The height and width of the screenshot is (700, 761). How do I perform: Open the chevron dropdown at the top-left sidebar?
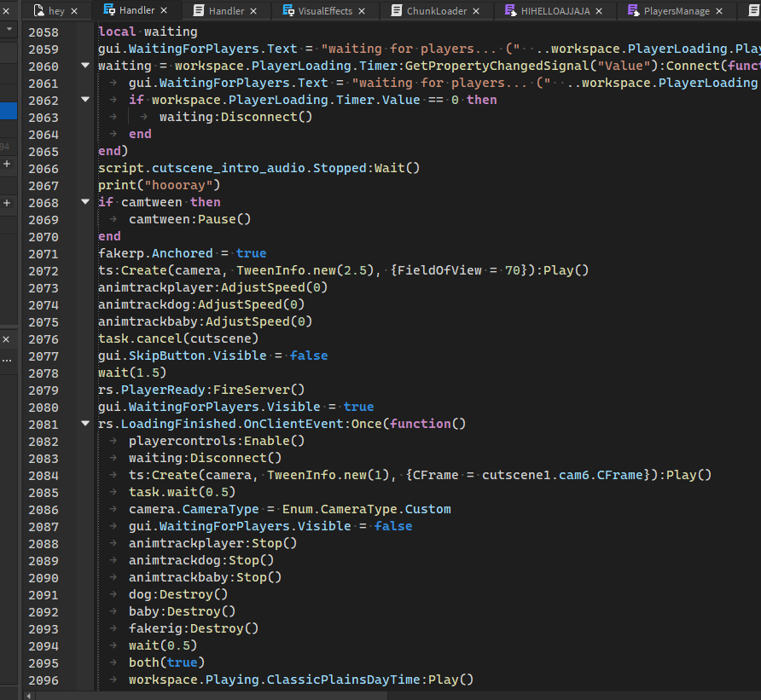pyautogui.click(x=8, y=28)
